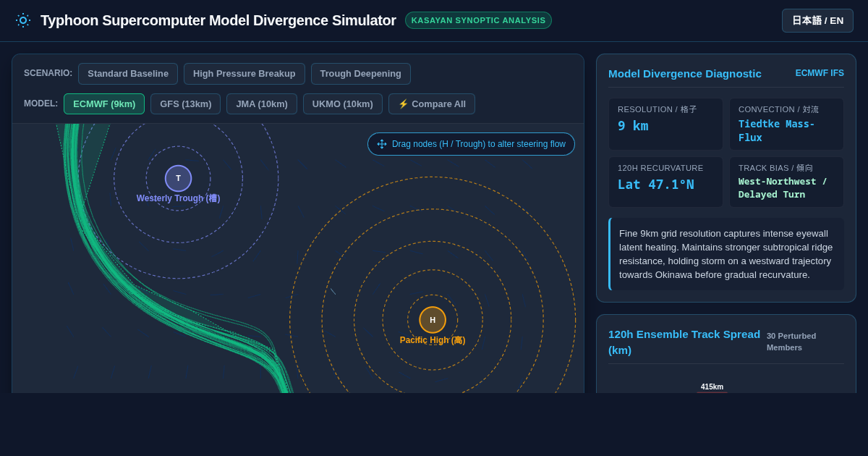Click the Kasayan Synoptic Analysis badge
This screenshot has height=456, width=868.
tap(478, 20)
